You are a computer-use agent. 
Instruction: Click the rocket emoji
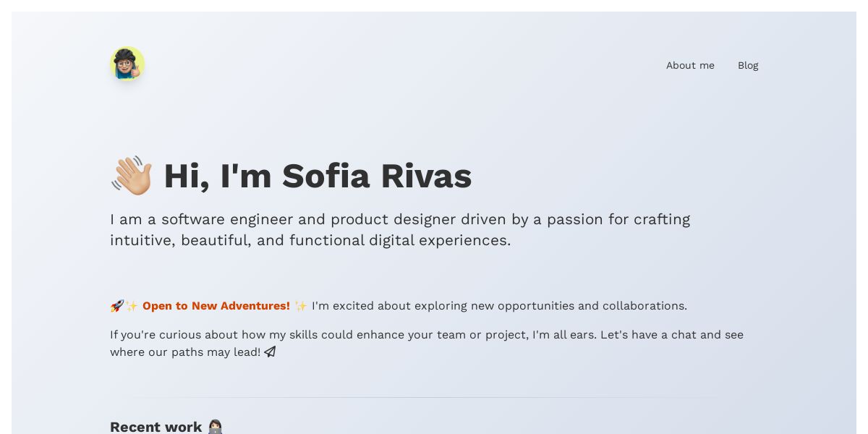point(116,306)
